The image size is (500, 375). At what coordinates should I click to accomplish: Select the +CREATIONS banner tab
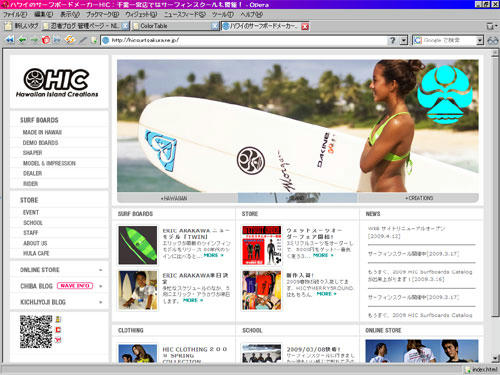click(x=418, y=198)
